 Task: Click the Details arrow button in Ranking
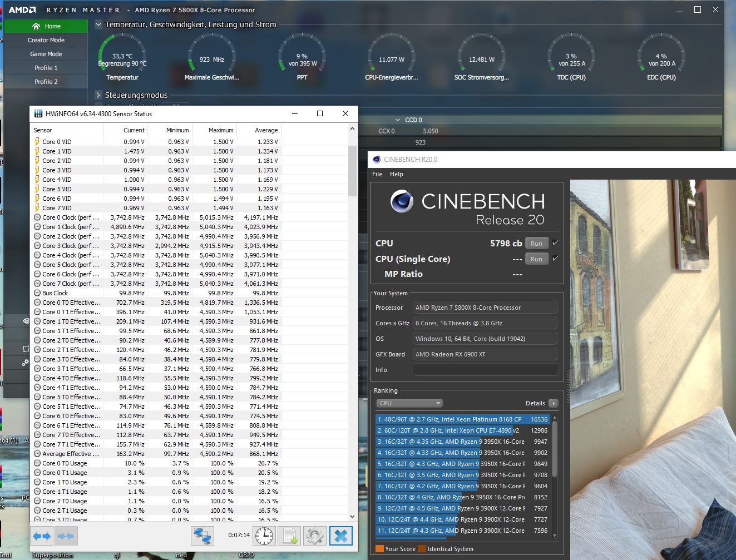[x=553, y=403]
